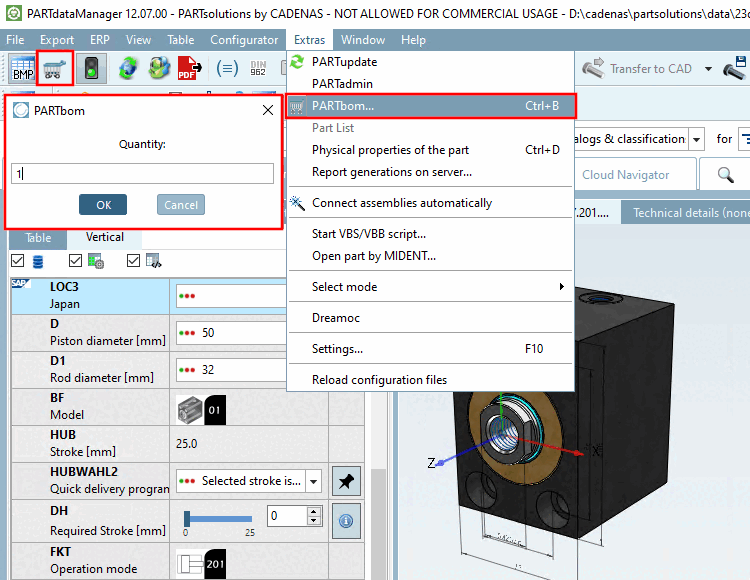Click the green traffic light toolbar icon

[91, 68]
